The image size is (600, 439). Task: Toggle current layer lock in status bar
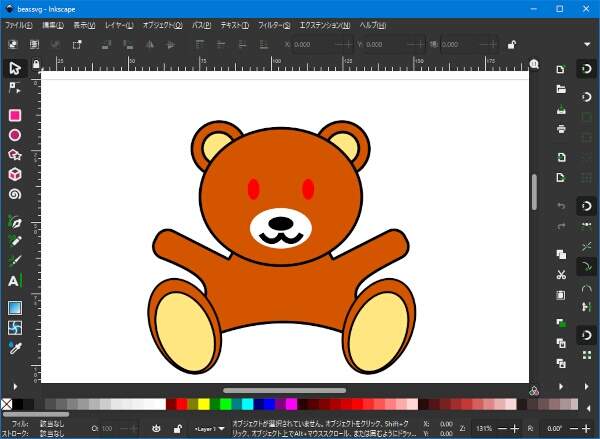177,428
